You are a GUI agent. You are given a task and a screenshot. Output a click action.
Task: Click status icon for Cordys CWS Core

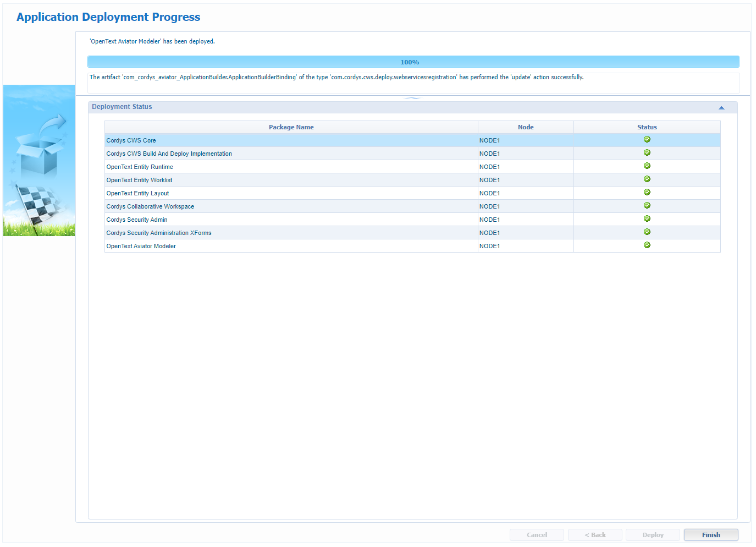tap(647, 140)
